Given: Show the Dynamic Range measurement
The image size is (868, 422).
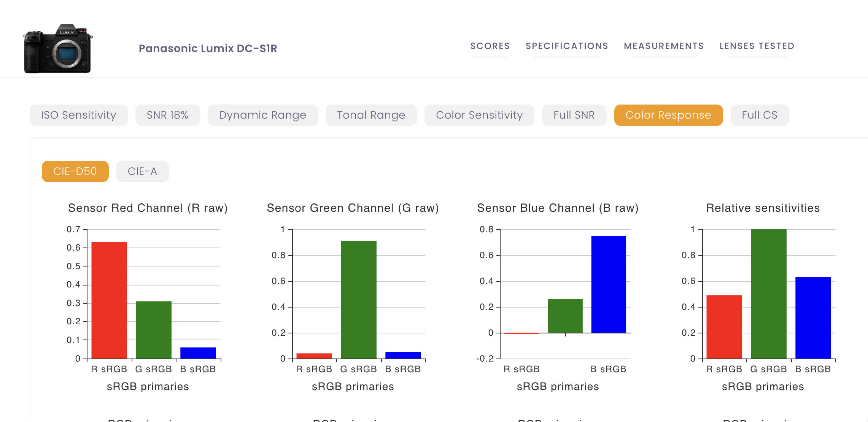Looking at the screenshot, I should tap(262, 115).
